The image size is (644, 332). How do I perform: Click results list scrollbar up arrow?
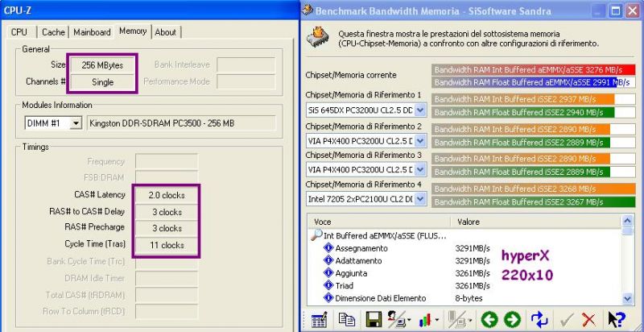click(627, 221)
